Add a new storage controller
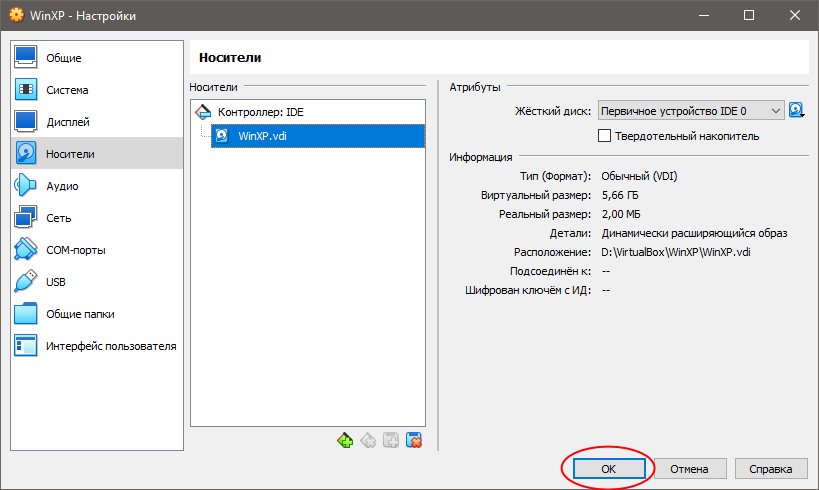The height and width of the screenshot is (490, 819). pyautogui.click(x=345, y=440)
